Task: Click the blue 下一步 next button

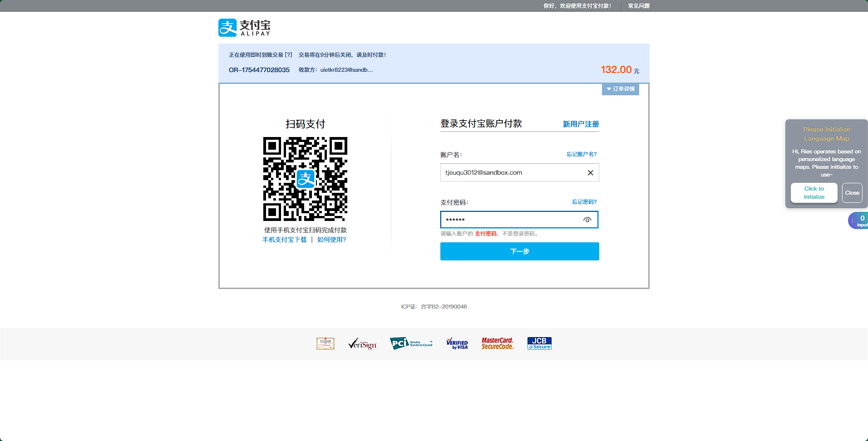Action: point(519,251)
